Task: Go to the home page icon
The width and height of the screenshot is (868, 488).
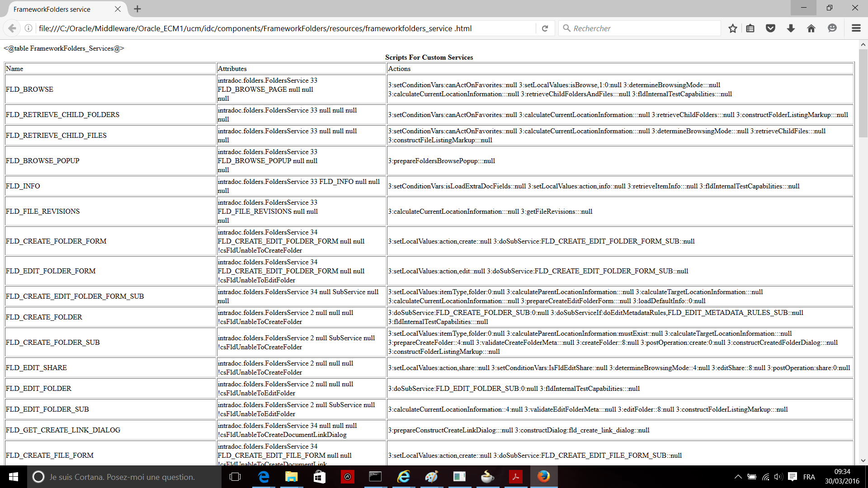Action: pos(811,28)
